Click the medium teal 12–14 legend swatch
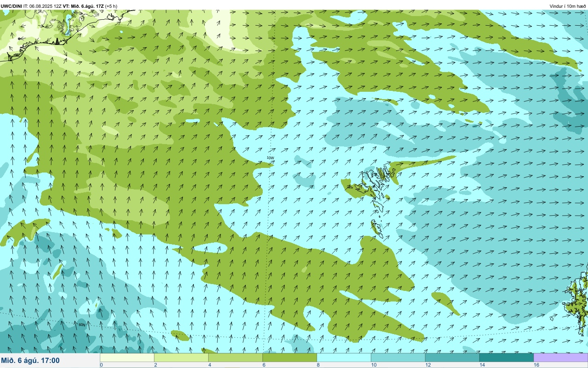 click(x=452, y=357)
